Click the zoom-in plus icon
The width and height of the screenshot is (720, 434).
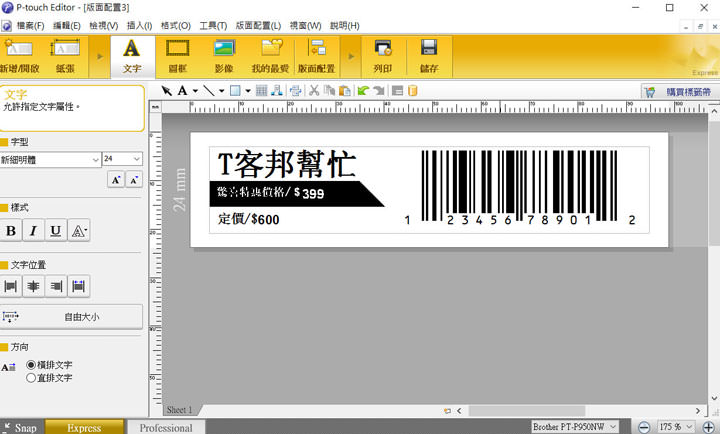[x=708, y=427]
